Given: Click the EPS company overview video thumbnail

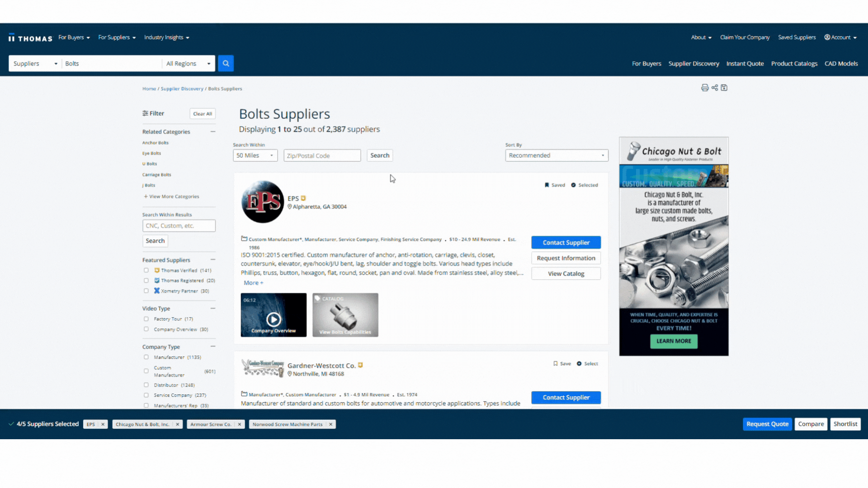Looking at the screenshot, I should point(274,314).
